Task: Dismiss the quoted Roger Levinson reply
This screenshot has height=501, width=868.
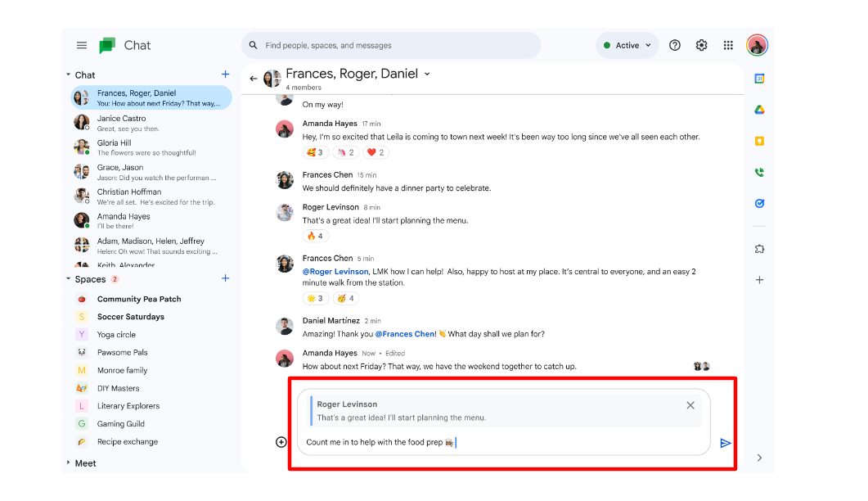Action: tap(690, 405)
